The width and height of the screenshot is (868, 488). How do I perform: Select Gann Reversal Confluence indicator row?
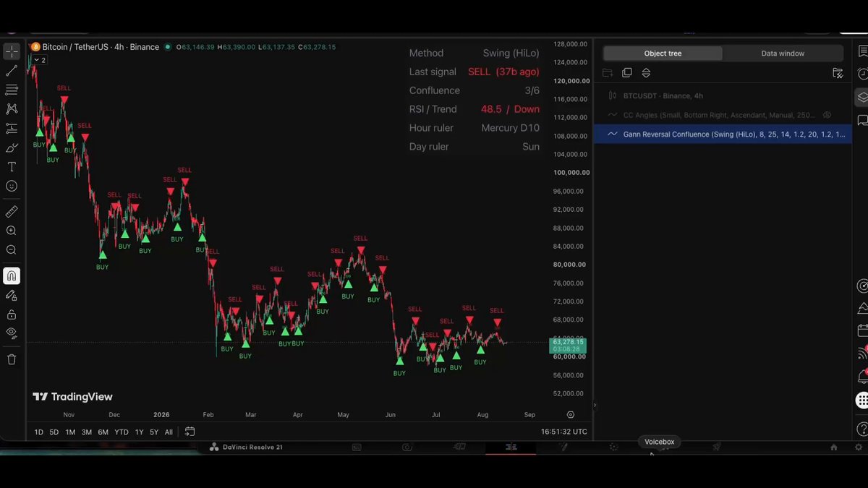click(723, 134)
